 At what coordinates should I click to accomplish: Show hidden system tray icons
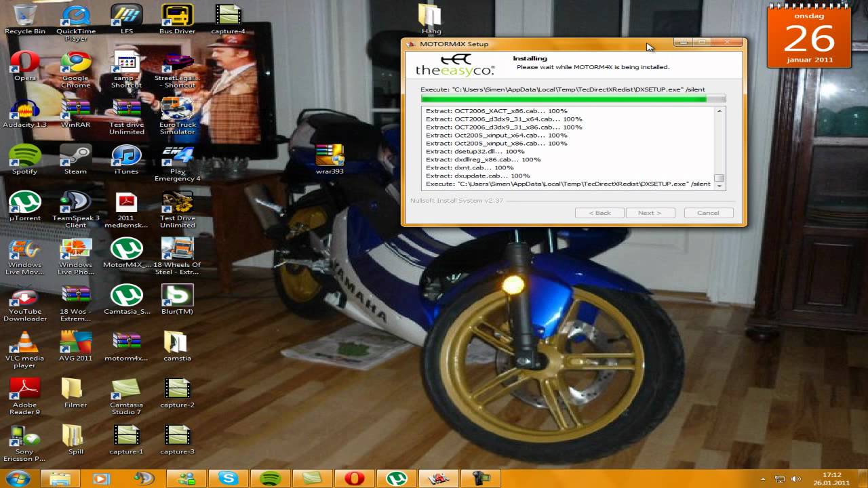coord(763,479)
